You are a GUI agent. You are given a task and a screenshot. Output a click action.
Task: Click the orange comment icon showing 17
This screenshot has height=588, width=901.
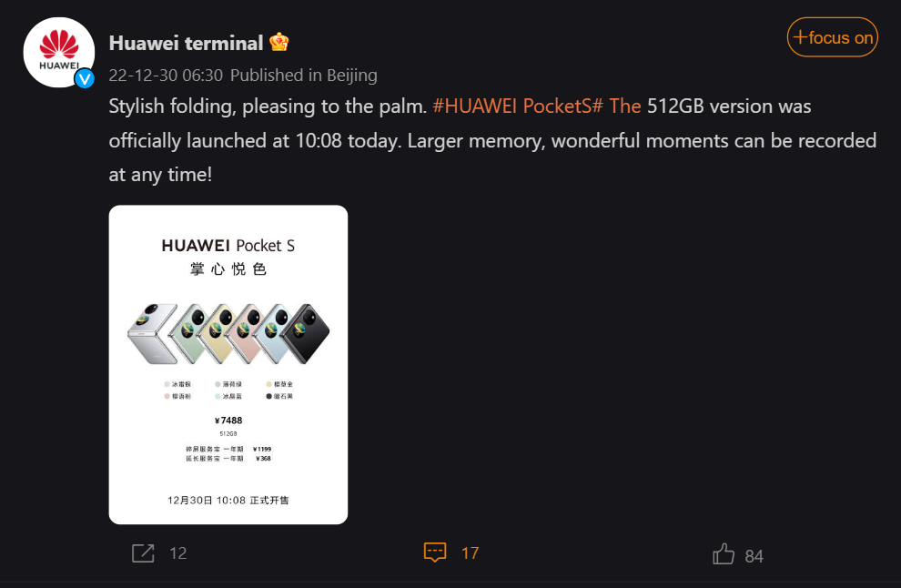(x=436, y=553)
